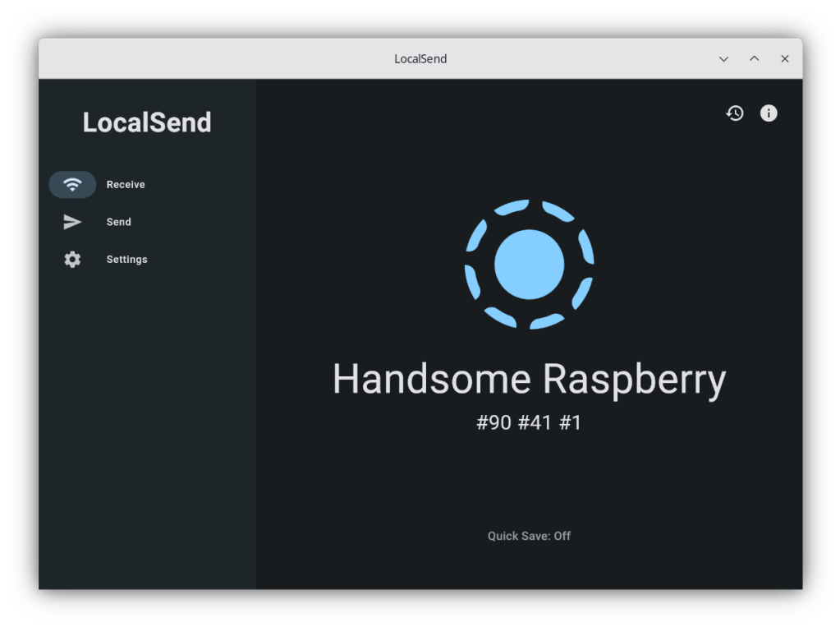Click the Quick Save: Off label

coord(528,536)
